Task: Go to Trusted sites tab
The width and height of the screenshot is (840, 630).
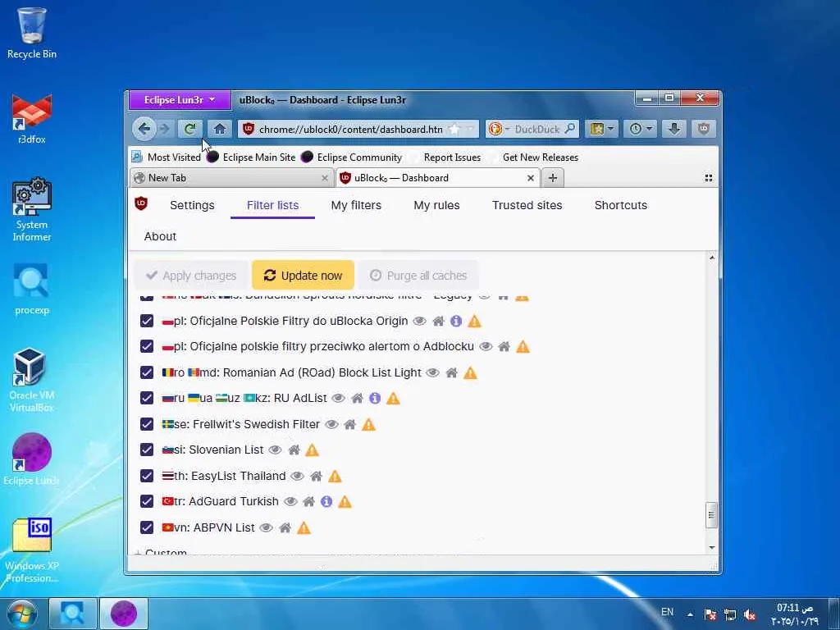Action: point(527,205)
